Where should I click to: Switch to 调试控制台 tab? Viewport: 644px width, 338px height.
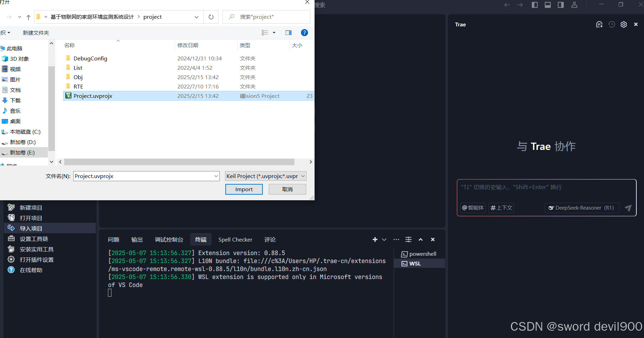(169, 240)
